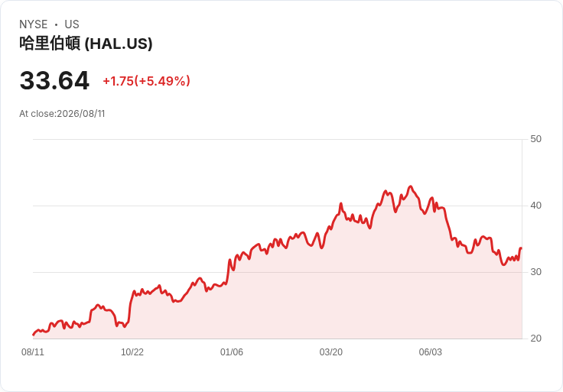Screen dimensions: 563x392
Task: Click the price spike peak above 03/20
Action: [x=340, y=204]
